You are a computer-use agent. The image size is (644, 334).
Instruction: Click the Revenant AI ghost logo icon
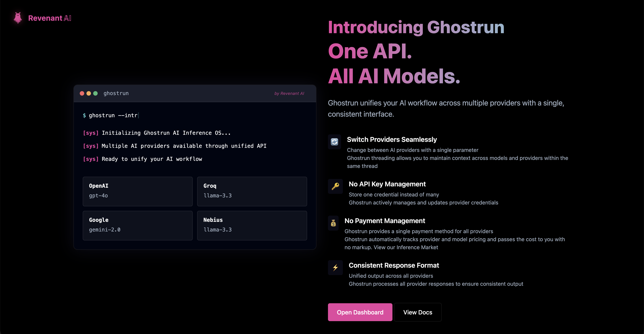pyautogui.click(x=18, y=18)
